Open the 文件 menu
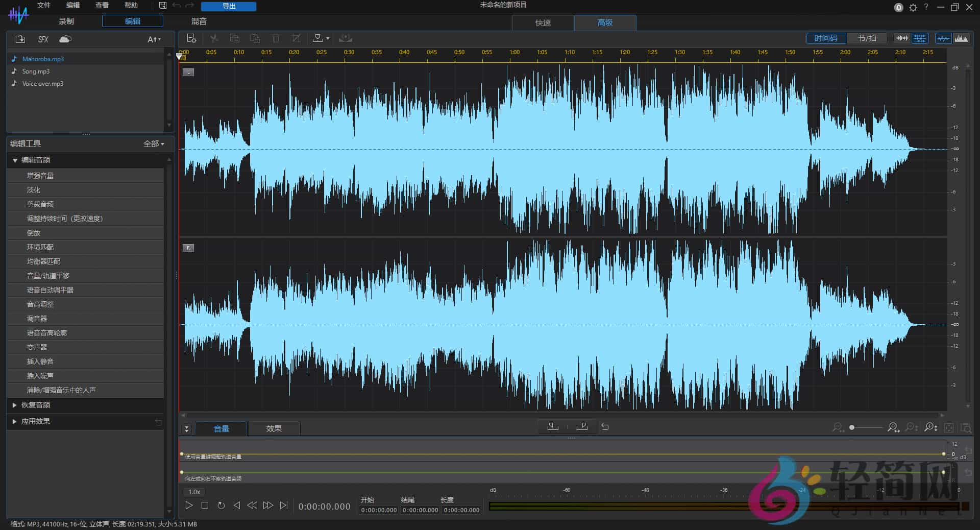Viewport: 980px width, 530px height. tap(44, 5)
